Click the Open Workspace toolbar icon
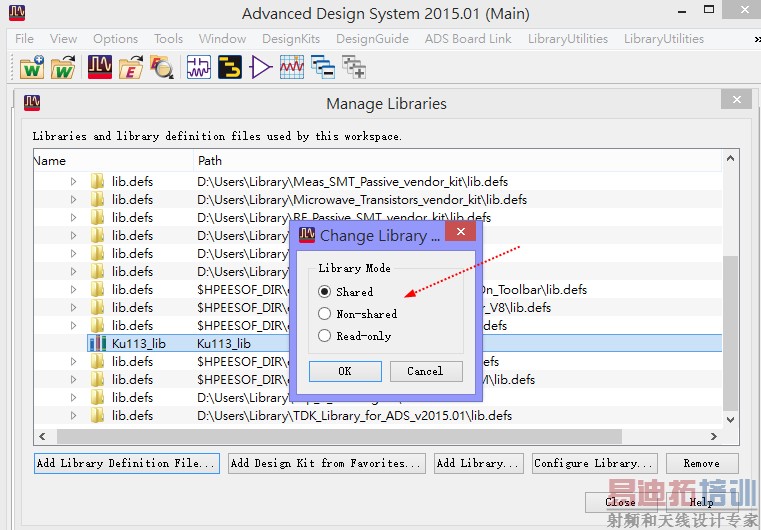761x530 pixels. 64,67
